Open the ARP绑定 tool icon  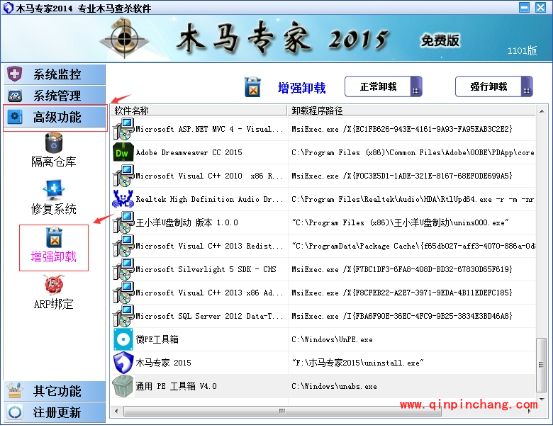[54, 285]
